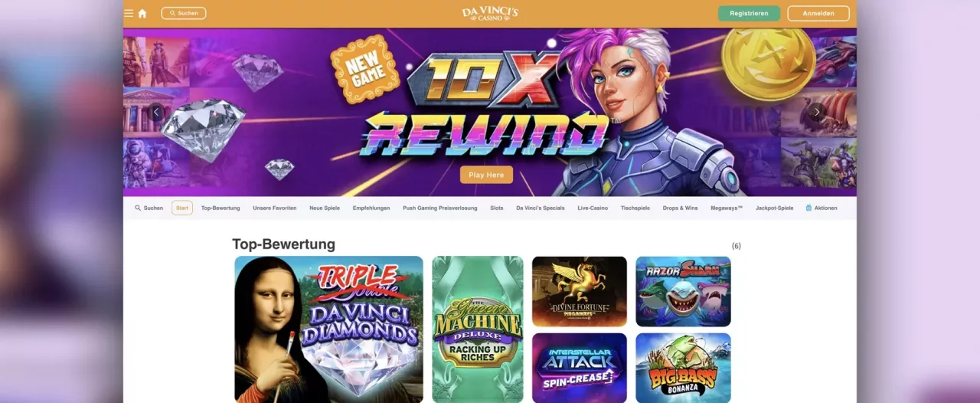This screenshot has width=980, height=403.
Task: Open the Live-Casino category
Action: (593, 208)
